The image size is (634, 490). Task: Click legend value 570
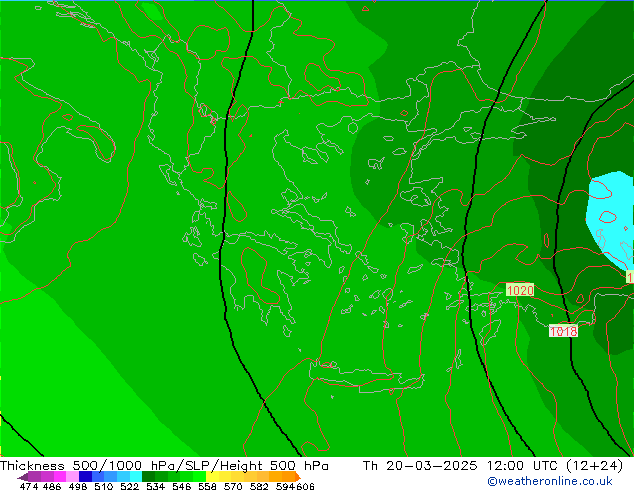233,486
